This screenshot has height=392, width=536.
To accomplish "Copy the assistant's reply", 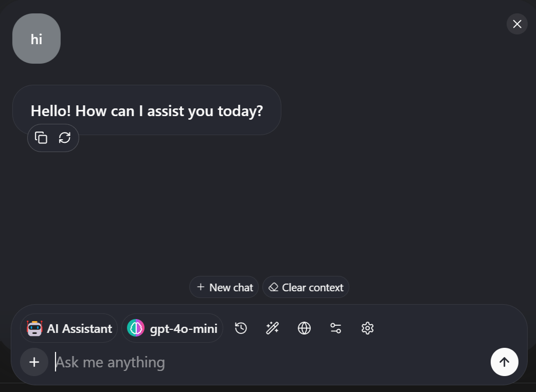I will (41, 138).
